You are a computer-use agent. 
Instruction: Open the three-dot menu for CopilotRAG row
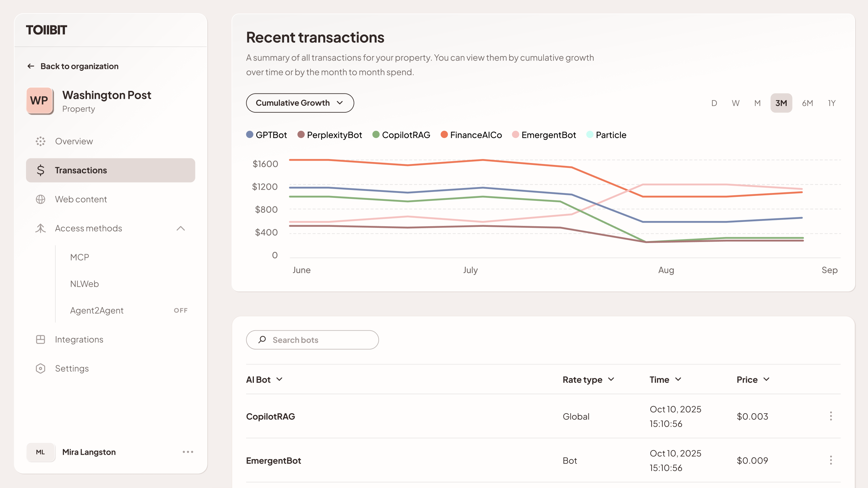(x=831, y=416)
